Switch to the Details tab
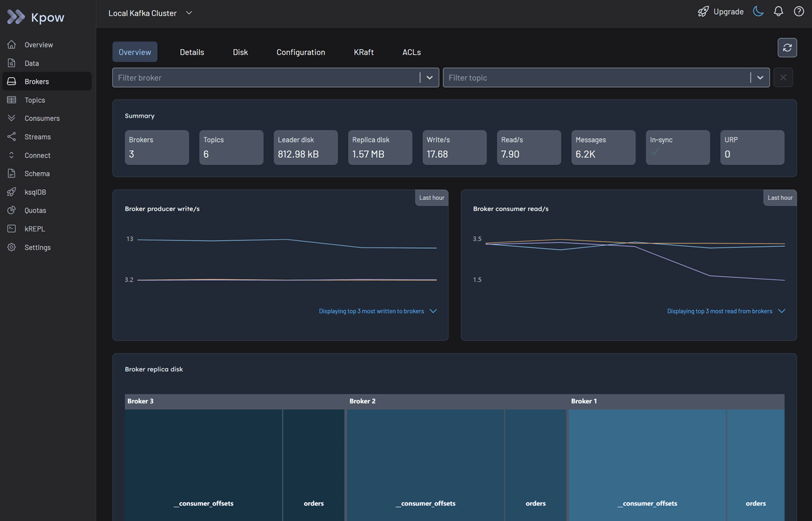This screenshot has width=812, height=521. (192, 52)
